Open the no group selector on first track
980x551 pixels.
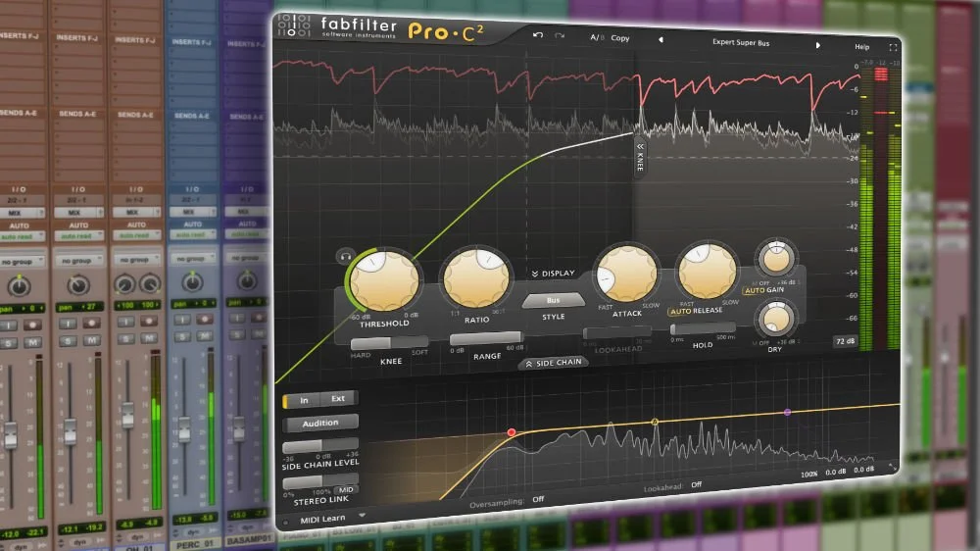[23, 261]
